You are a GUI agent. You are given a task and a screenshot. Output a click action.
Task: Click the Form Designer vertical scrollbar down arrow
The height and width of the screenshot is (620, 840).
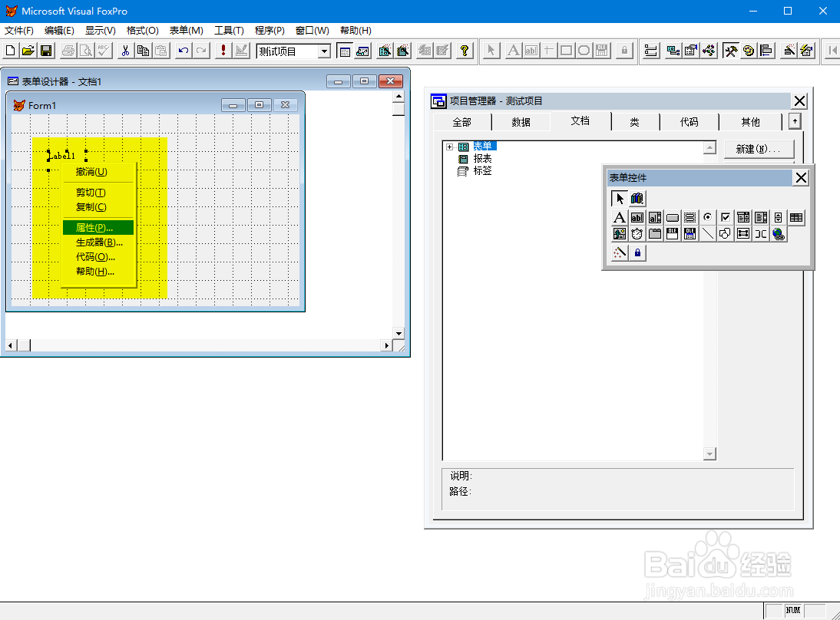(399, 333)
